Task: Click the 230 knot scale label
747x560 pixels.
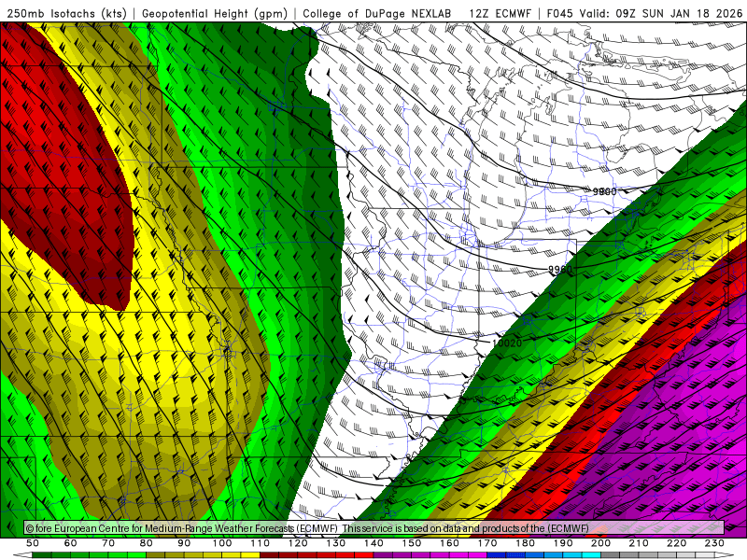Action: pos(714,543)
